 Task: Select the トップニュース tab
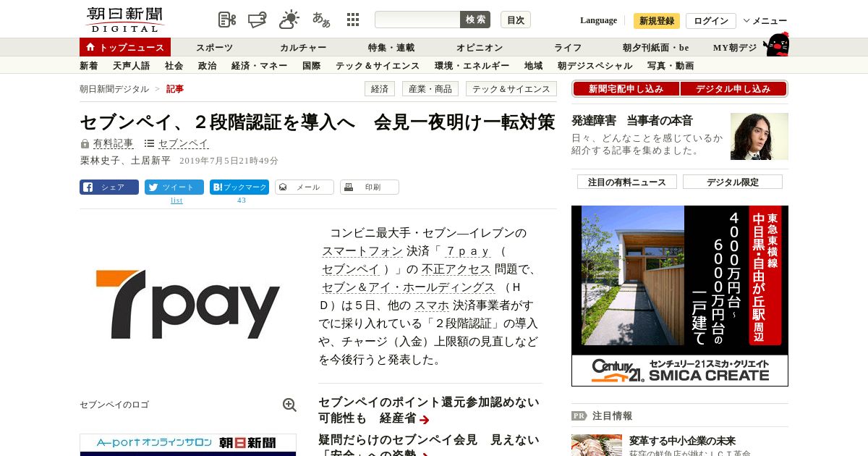tap(125, 47)
